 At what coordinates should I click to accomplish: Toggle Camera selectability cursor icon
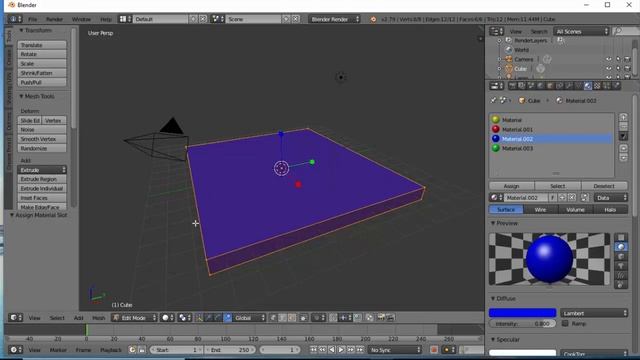click(x=618, y=59)
